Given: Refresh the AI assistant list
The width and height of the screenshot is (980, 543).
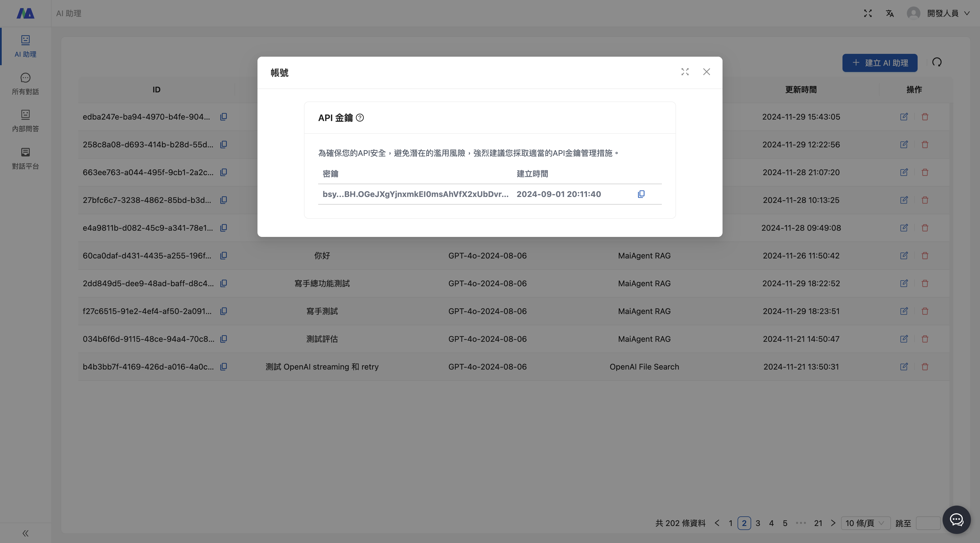Looking at the screenshot, I should [937, 62].
